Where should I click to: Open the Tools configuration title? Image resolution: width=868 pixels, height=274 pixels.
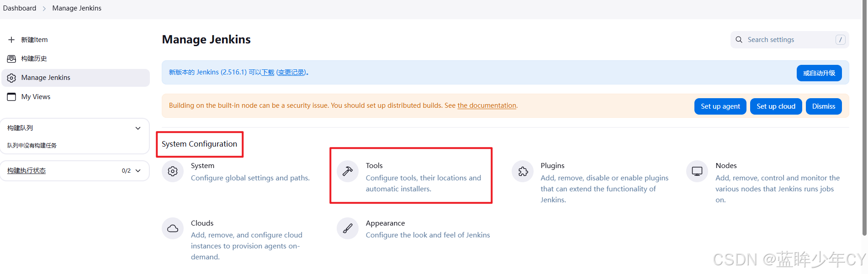[374, 166]
